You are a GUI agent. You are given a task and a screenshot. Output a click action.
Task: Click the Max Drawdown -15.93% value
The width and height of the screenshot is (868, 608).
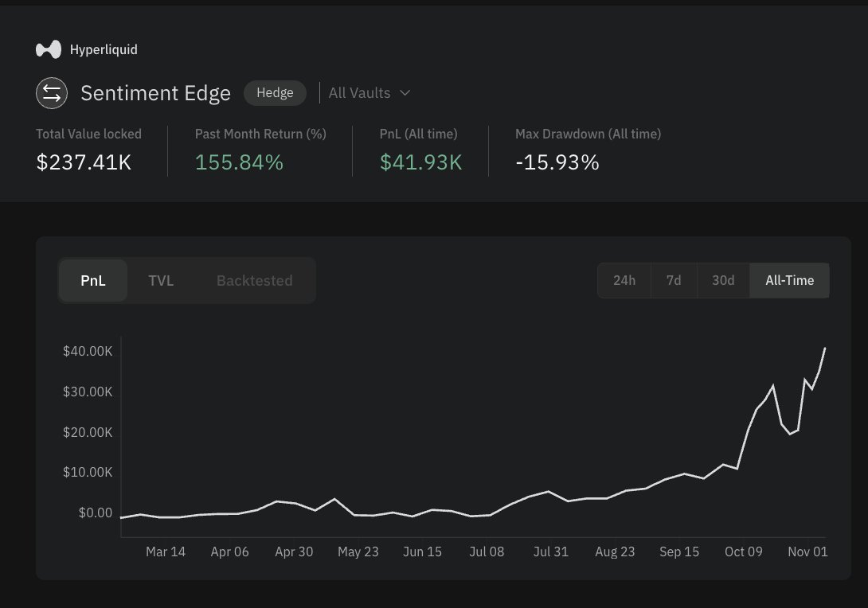[x=557, y=162]
